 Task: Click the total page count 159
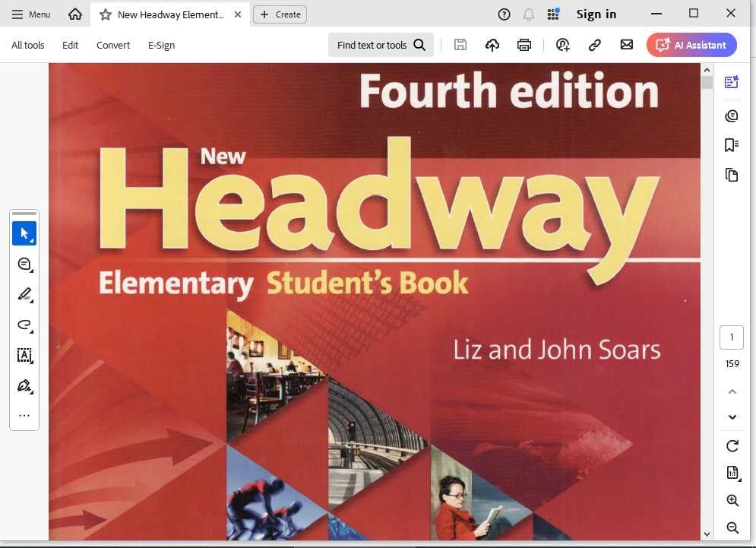pos(732,364)
